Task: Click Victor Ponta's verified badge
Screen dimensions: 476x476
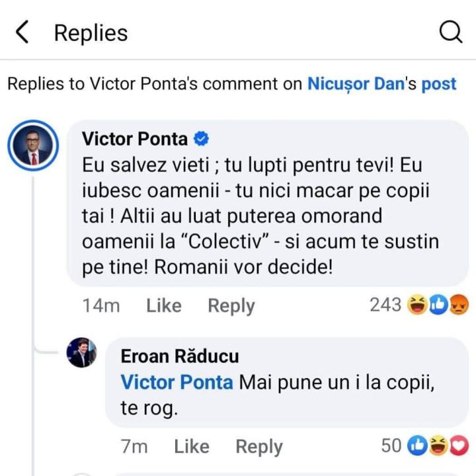Action: pos(200,139)
